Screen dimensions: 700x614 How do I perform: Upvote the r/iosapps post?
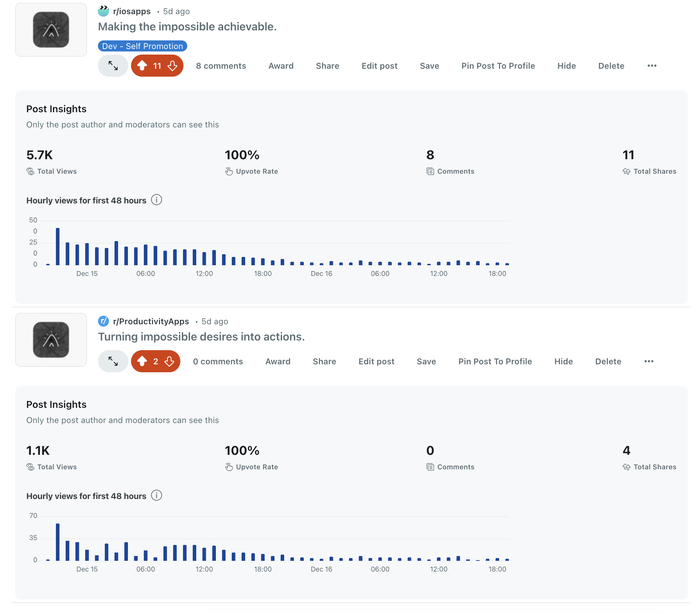click(x=142, y=66)
